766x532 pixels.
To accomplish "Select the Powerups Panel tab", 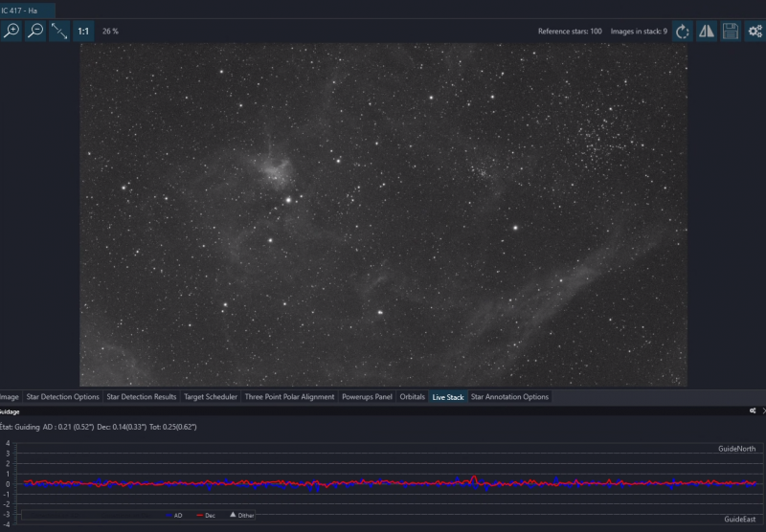I will [367, 397].
